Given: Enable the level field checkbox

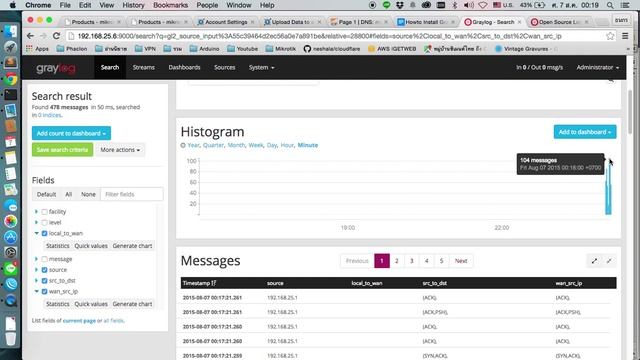Looking at the screenshot, I should (44, 222).
